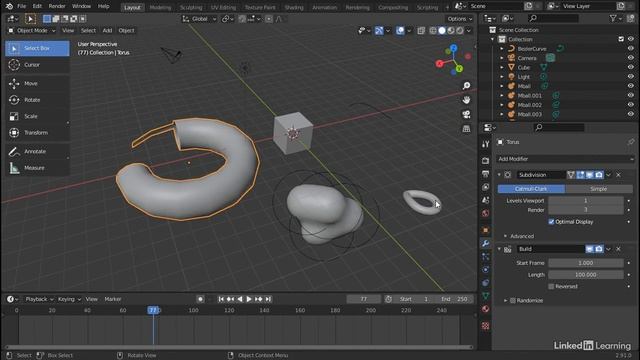This screenshot has width=640, height=360.
Task: Select the Transform tool
Action: (37, 133)
